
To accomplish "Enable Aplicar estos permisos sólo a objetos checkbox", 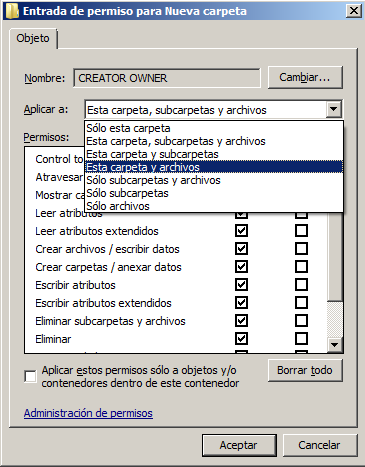I will [x=30, y=377].
